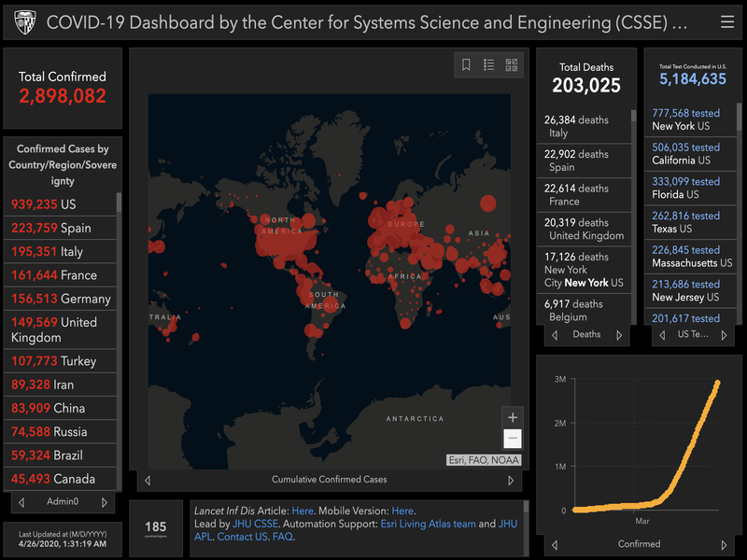Select the 26,384 deaths Italy entry
This screenshot has height=560, width=747.
(x=585, y=126)
